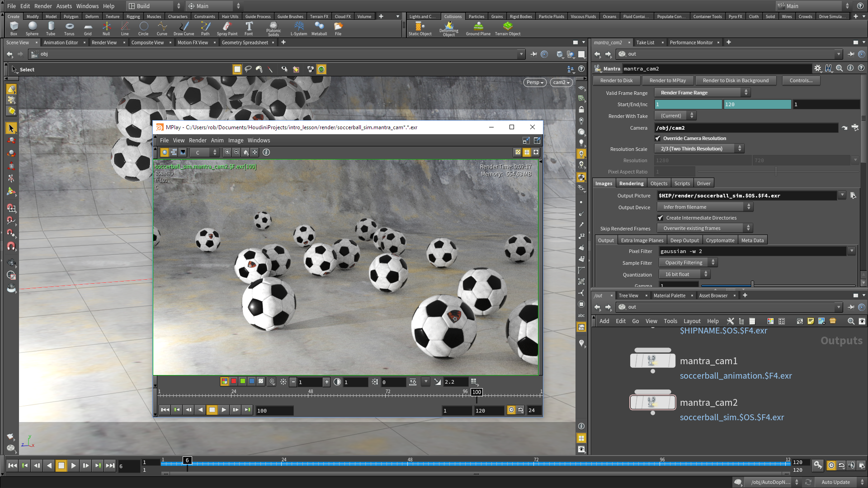Click the Ground Plane shelf tool
868x488 pixels.
[x=478, y=28]
